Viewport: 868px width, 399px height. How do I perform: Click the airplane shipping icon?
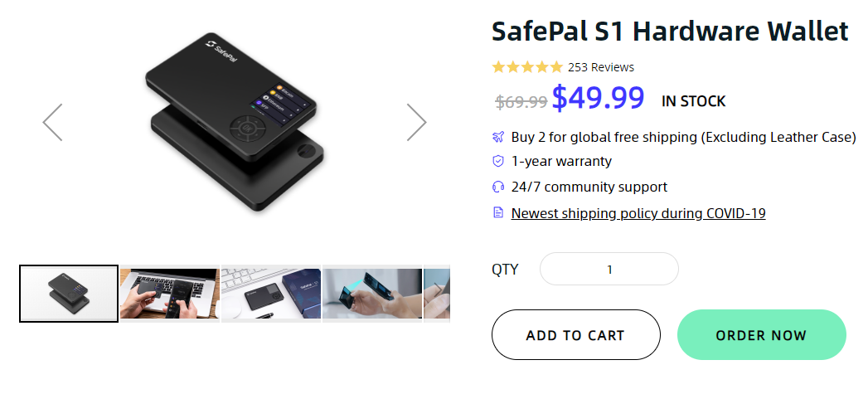point(498,137)
